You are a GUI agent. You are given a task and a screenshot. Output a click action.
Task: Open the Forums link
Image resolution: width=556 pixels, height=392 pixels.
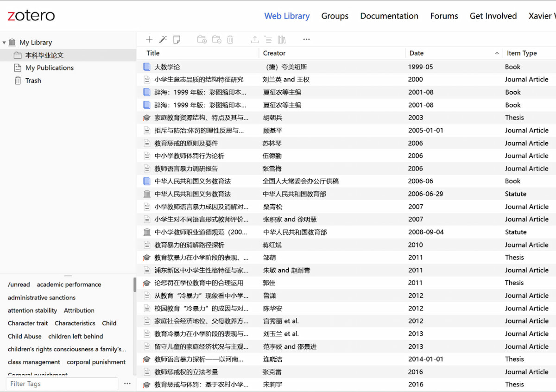click(444, 16)
